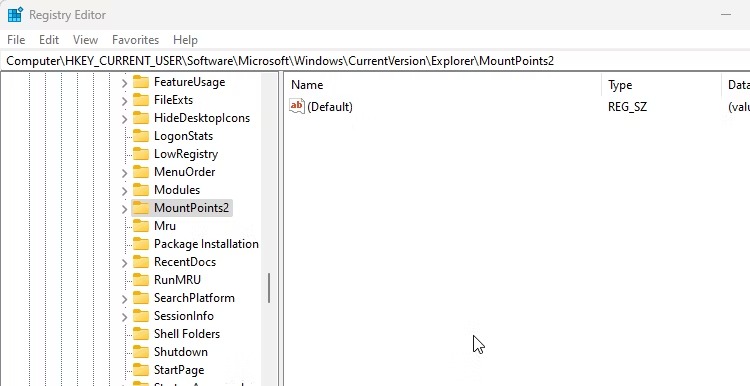Image resolution: width=750 pixels, height=386 pixels.
Task: Click the Registry Editor app icon
Action: 15,14
